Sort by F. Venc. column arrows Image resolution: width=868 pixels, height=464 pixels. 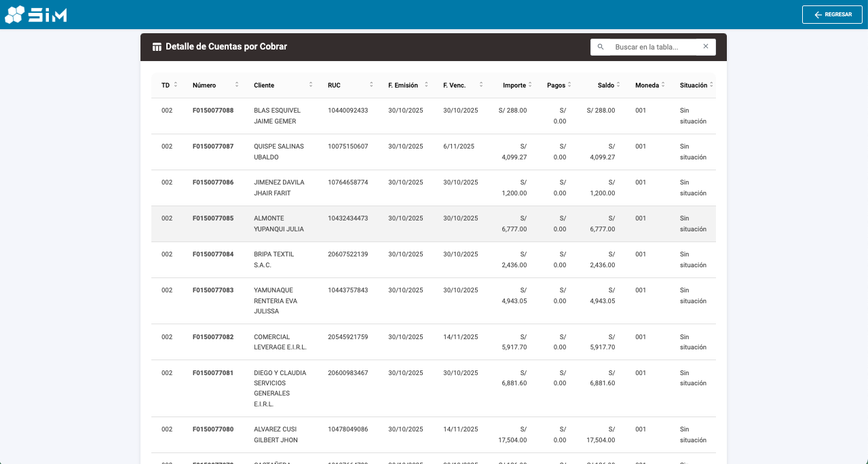[x=481, y=85]
